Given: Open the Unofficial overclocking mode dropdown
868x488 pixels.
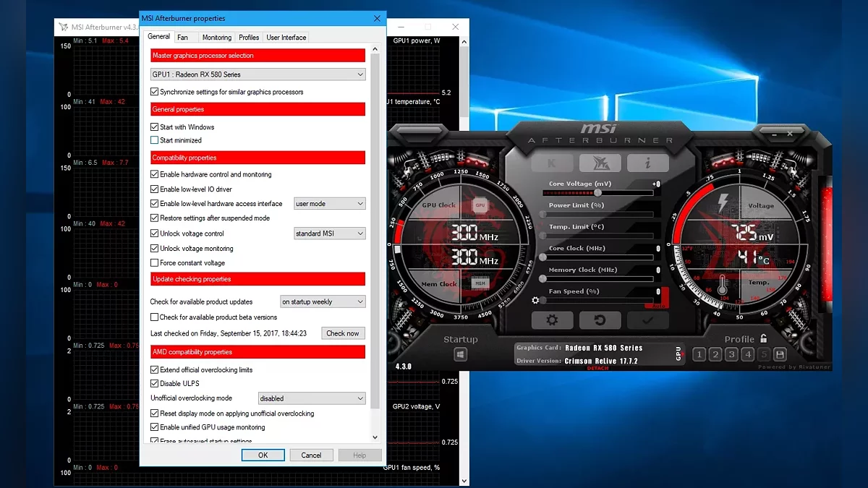Looking at the screenshot, I should [312, 398].
